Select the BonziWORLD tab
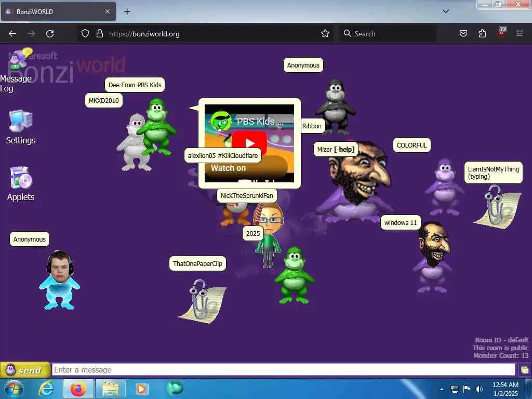 point(58,11)
